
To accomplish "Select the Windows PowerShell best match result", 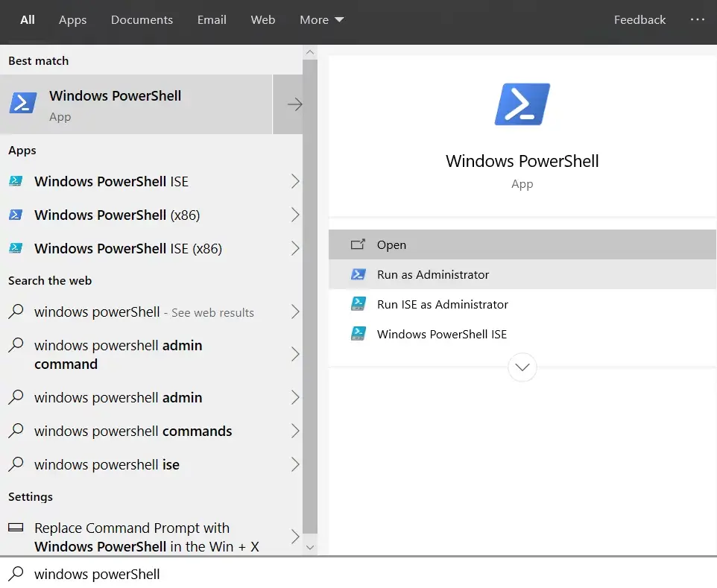I will (136, 104).
